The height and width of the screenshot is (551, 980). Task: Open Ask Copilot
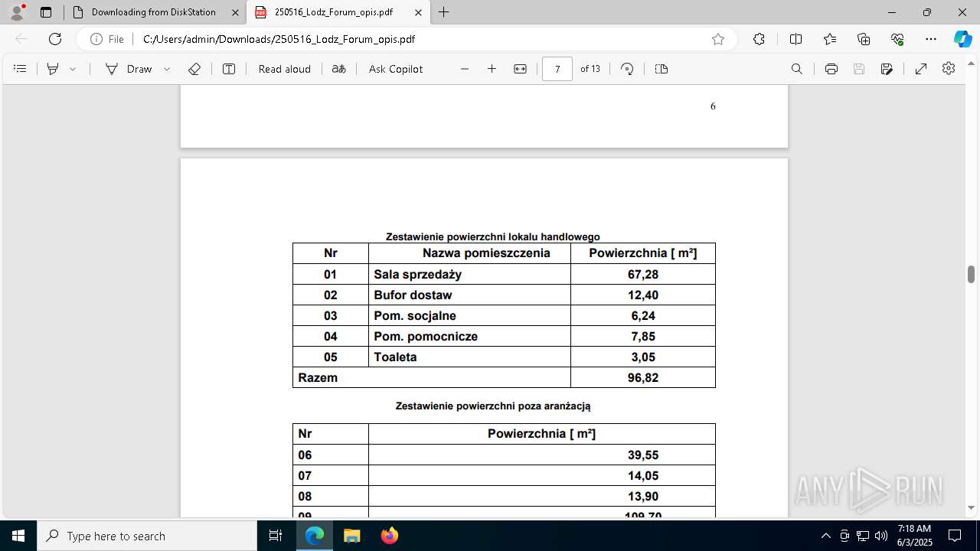396,69
